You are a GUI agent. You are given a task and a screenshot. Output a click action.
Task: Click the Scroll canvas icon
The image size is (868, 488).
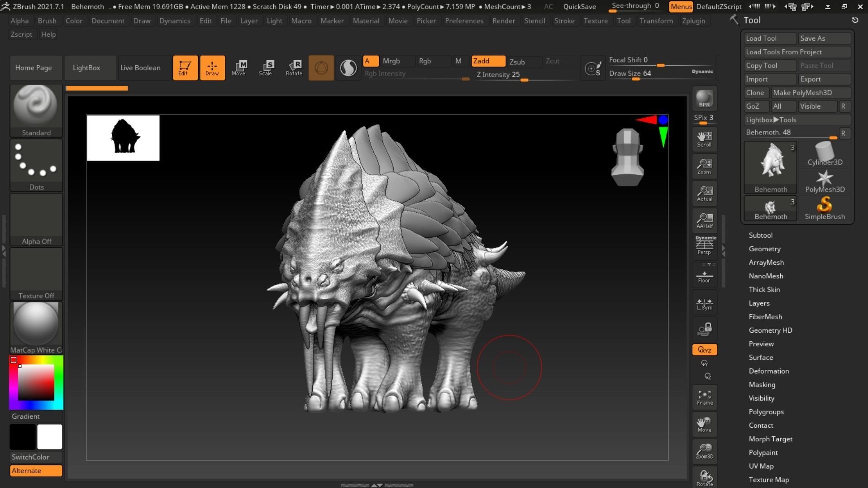point(704,139)
